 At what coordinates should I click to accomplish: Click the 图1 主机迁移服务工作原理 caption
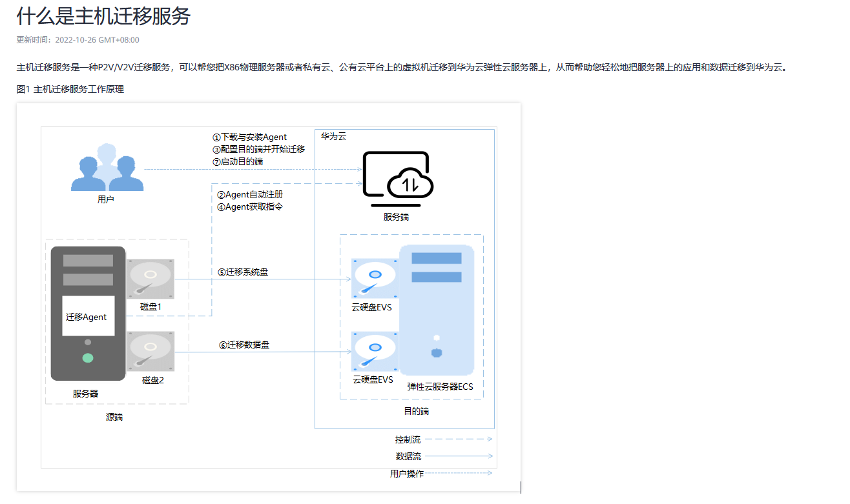(x=70, y=89)
